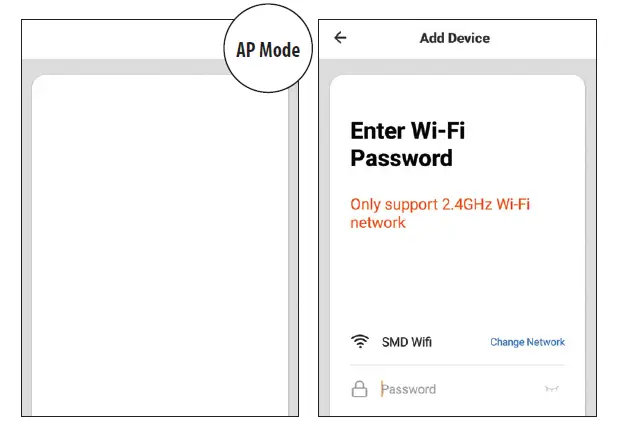Click the AP Mode circular badge

click(x=268, y=50)
